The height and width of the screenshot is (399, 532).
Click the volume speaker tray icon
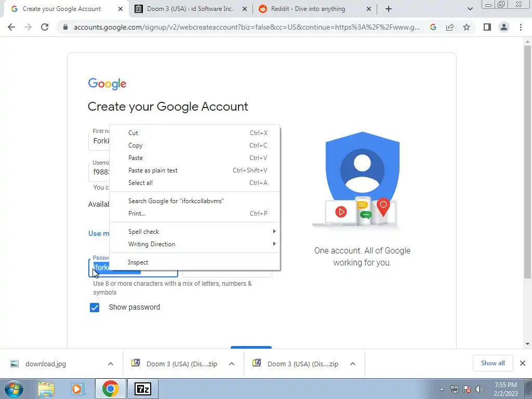click(x=480, y=389)
